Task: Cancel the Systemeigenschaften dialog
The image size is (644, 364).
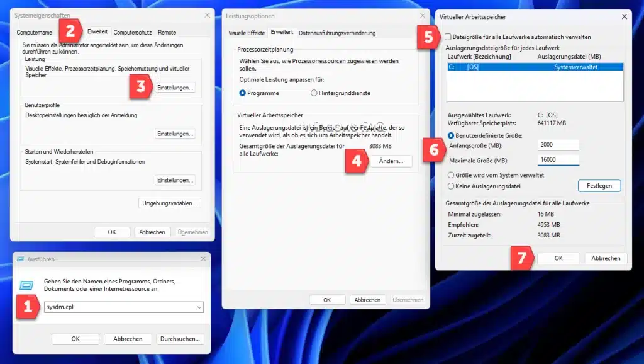Action: 152,232
